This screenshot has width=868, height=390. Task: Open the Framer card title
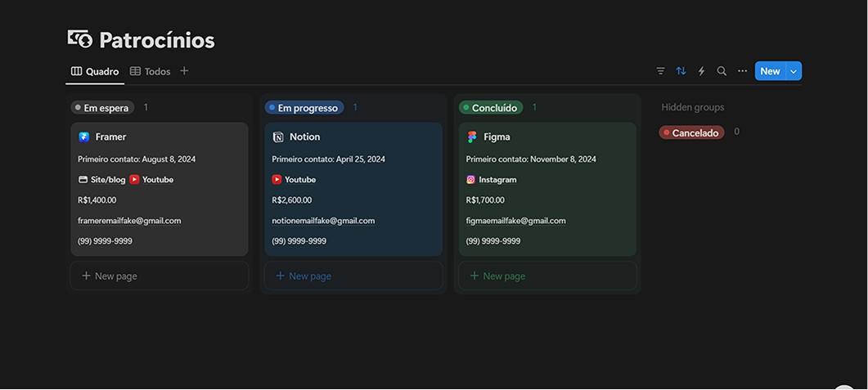(x=110, y=137)
